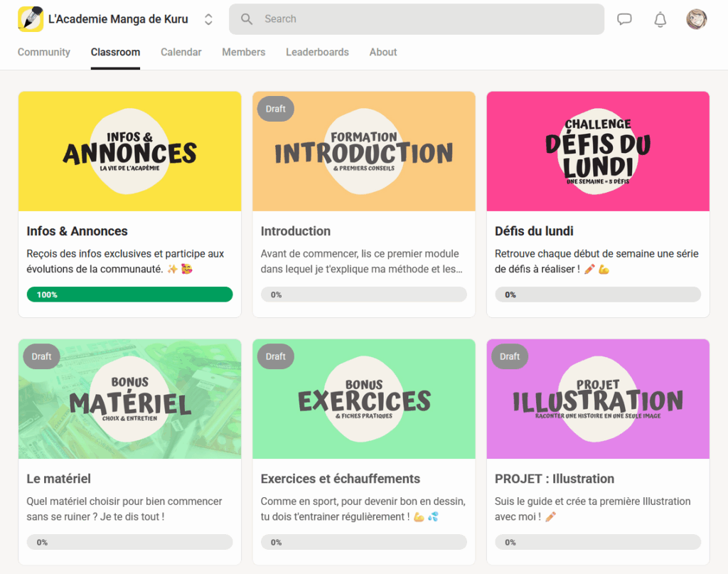Click the 100% progress bar on Infos & Annonces

[129, 294]
